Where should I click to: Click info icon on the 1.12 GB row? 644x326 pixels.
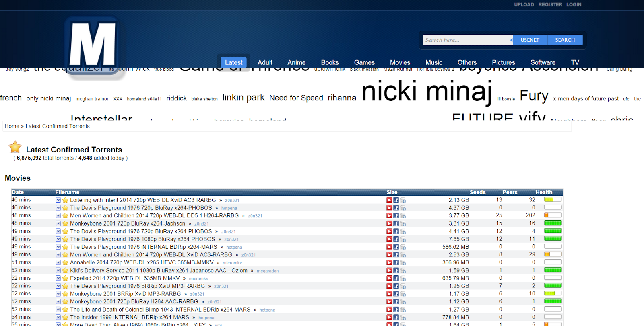pyautogui.click(x=403, y=301)
